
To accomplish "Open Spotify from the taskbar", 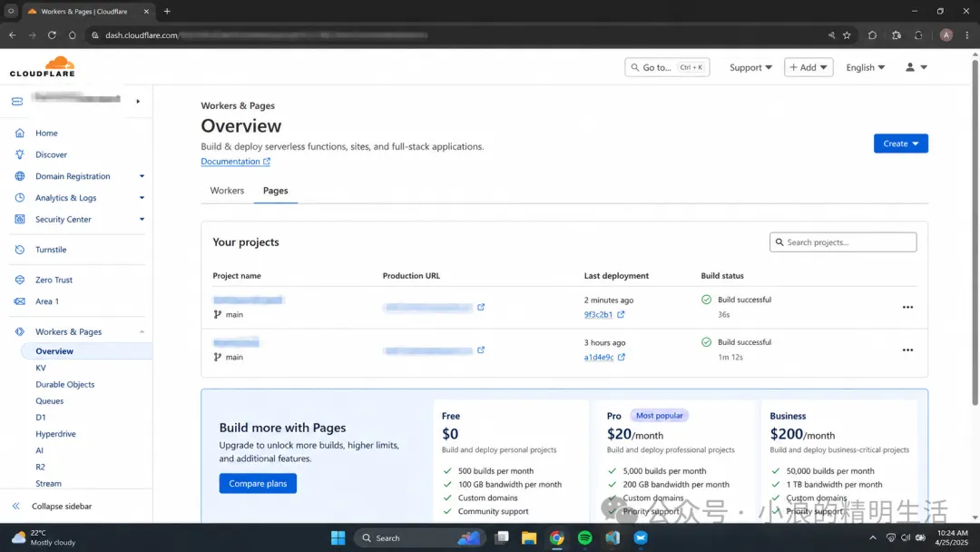I will tap(585, 537).
